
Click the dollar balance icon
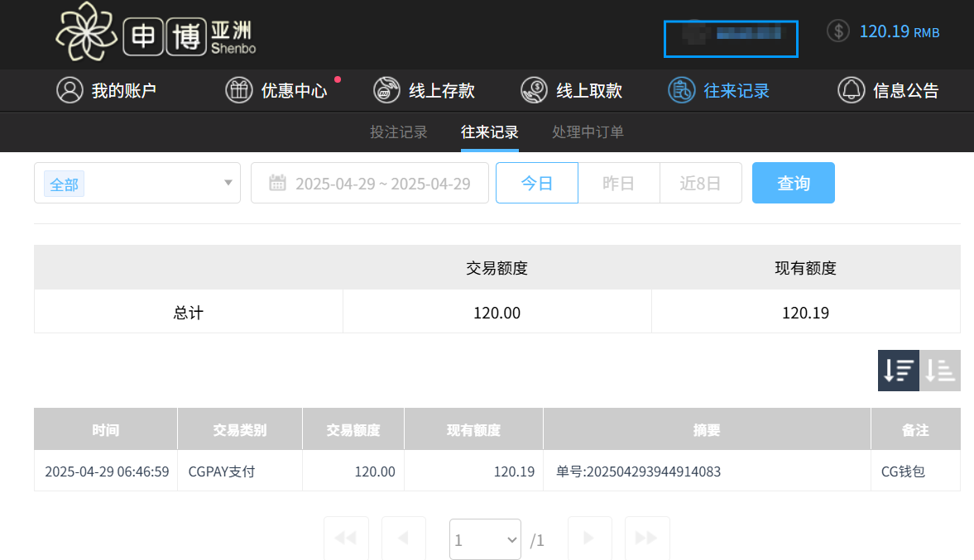coord(838,31)
